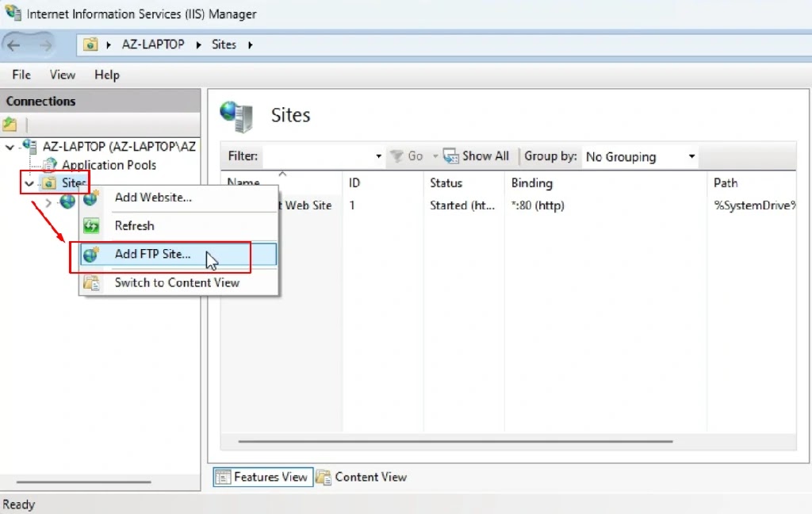
Task: Click arrow after home icon in address bar
Action: click(x=109, y=45)
